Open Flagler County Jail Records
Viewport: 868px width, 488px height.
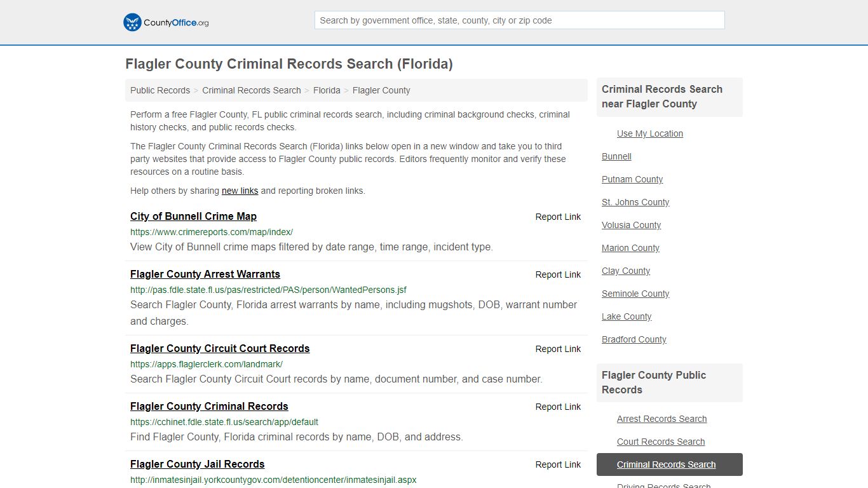[197, 464]
